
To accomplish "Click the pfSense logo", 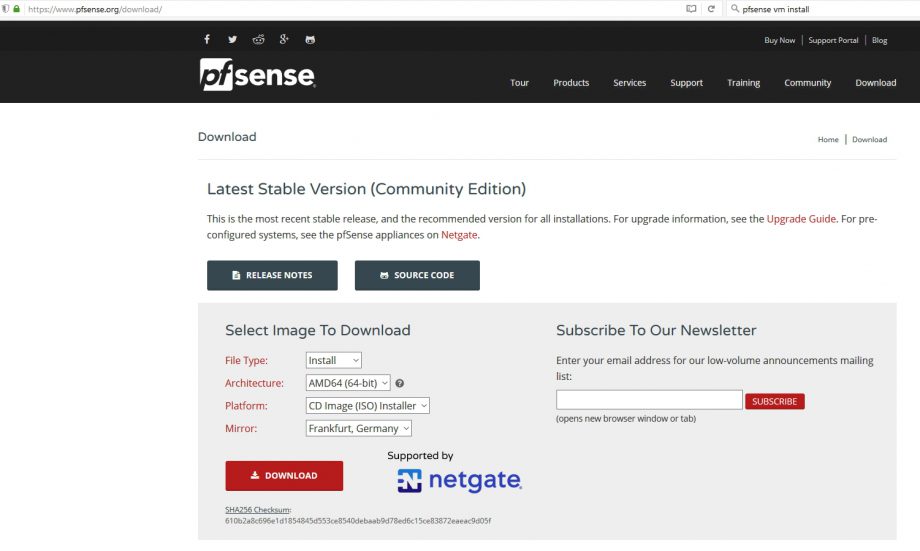I will tap(257, 75).
